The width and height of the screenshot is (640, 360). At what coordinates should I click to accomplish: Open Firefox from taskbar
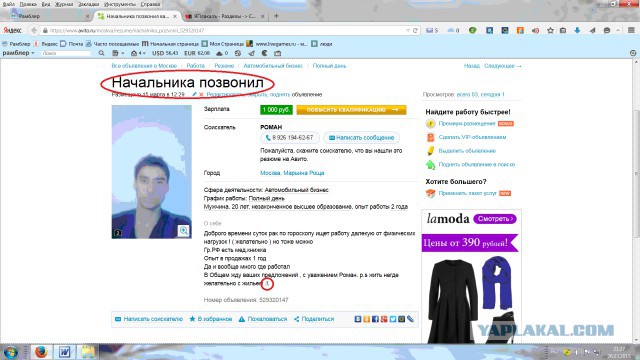(x=41, y=352)
